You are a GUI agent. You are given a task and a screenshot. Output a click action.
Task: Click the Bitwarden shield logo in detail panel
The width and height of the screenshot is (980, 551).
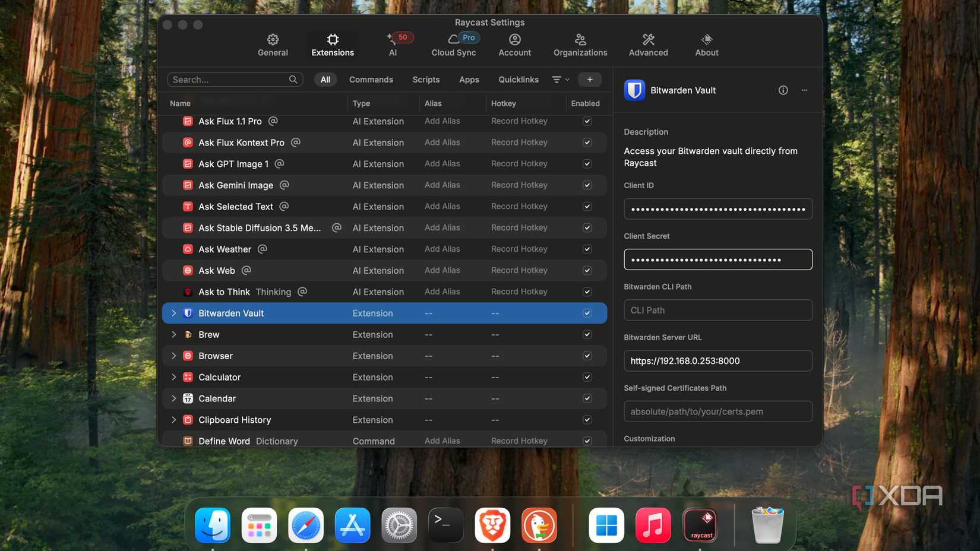pyautogui.click(x=634, y=90)
